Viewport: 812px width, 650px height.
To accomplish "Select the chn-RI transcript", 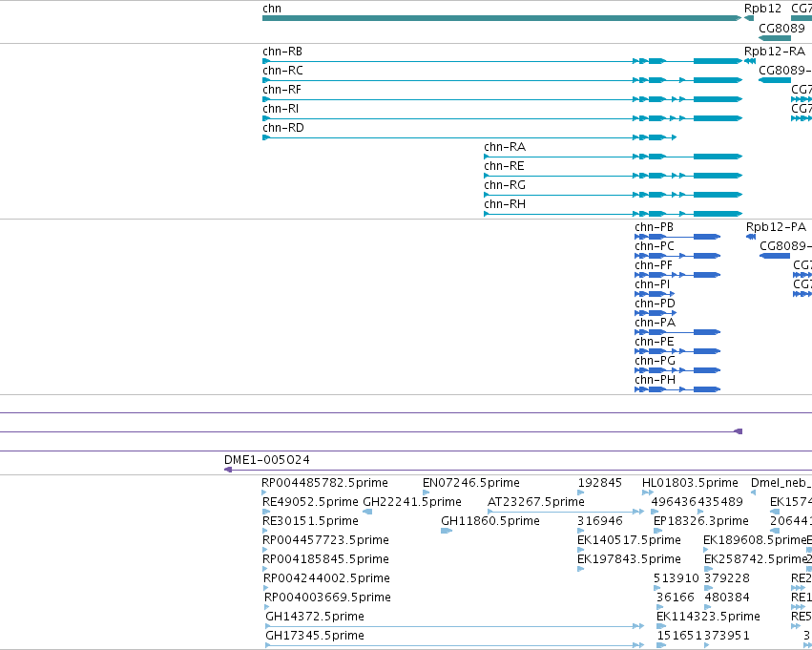I will pos(502,118).
